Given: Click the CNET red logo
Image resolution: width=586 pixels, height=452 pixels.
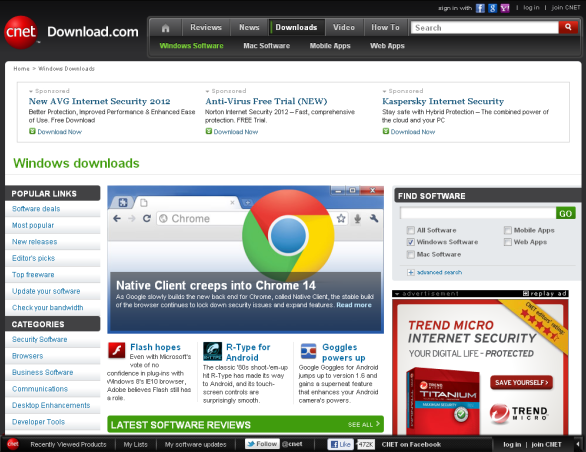Looking at the screenshot, I should 21,32.
